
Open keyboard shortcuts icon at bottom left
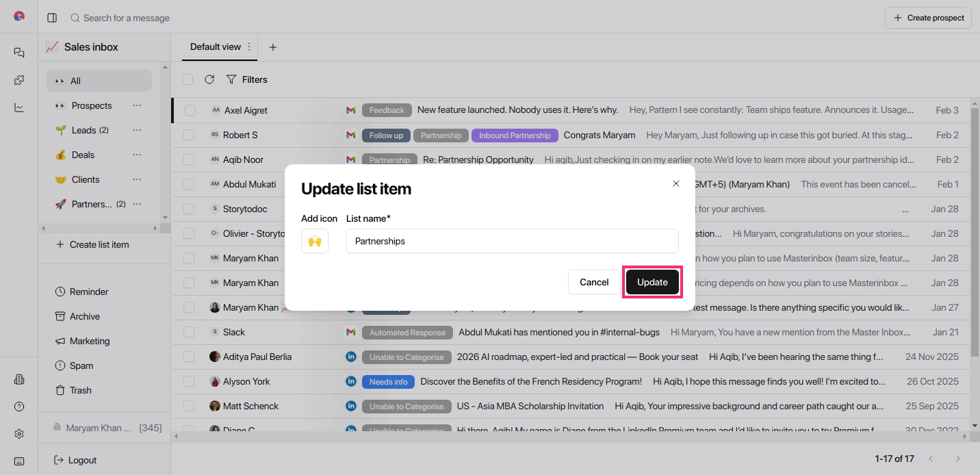18,460
